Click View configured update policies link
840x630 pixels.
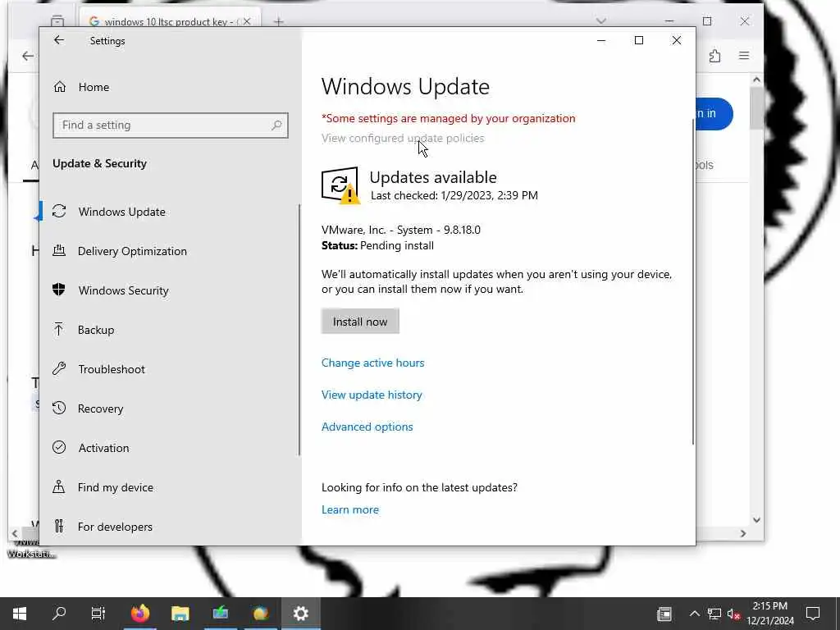click(402, 138)
